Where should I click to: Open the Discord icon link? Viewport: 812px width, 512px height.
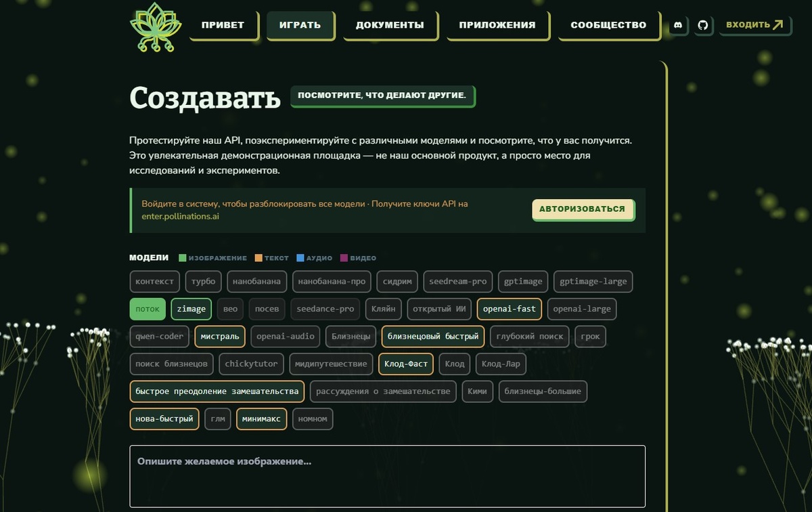pos(678,25)
